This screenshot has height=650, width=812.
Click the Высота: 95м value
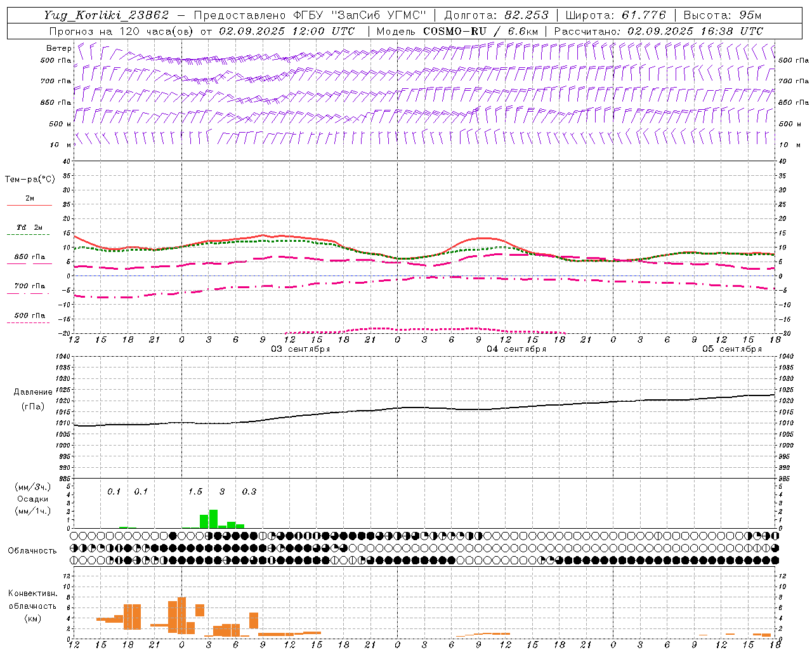coord(722,15)
